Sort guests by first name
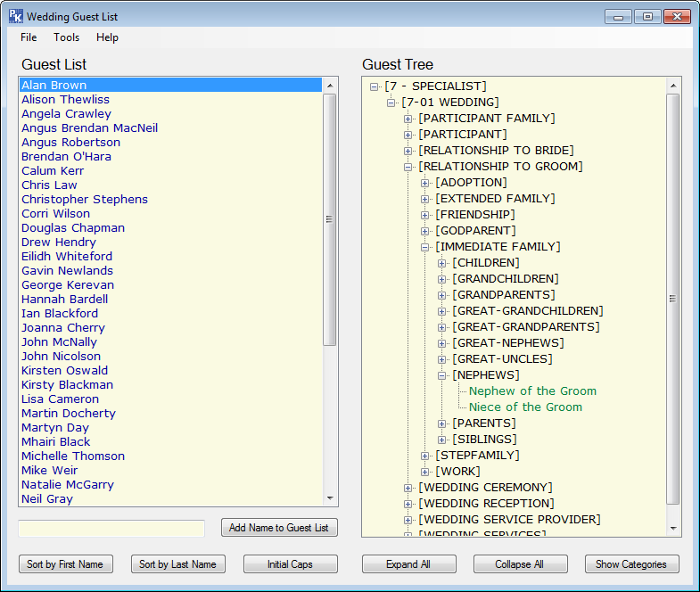 pyautogui.click(x=66, y=564)
